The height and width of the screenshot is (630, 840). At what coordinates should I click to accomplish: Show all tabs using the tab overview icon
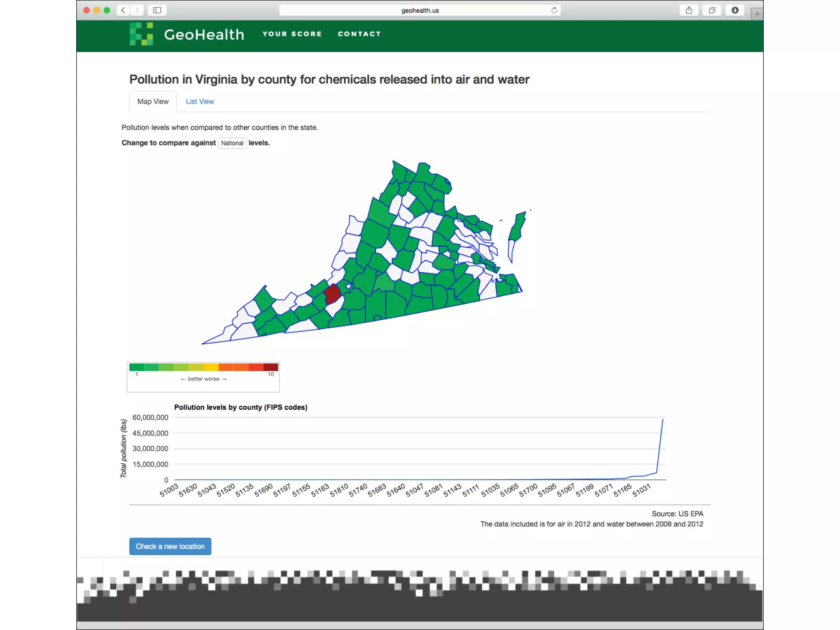tap(712, 10)
